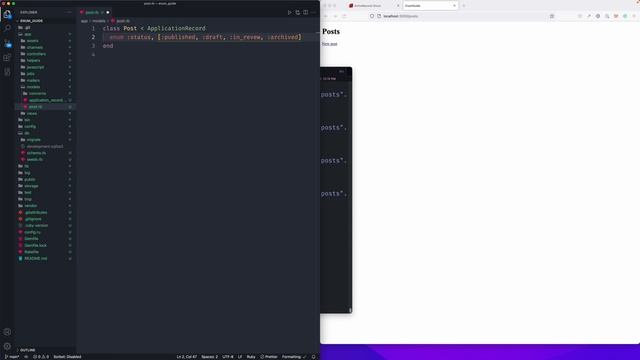Click the shield icon in the address bar
Screen dimensions: 640x360
pos(372,16)
